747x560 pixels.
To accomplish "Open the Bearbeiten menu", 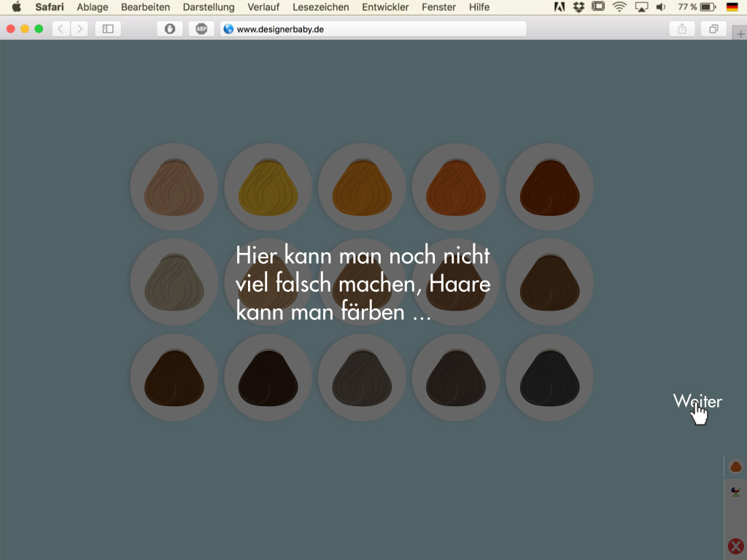I will click(x=145, y=7).
